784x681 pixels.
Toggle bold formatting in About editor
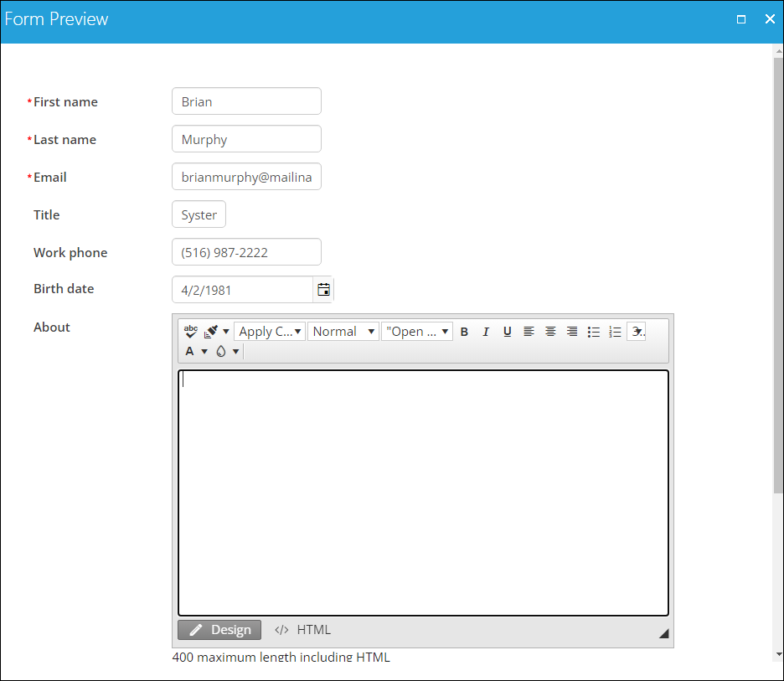point(464,332)
